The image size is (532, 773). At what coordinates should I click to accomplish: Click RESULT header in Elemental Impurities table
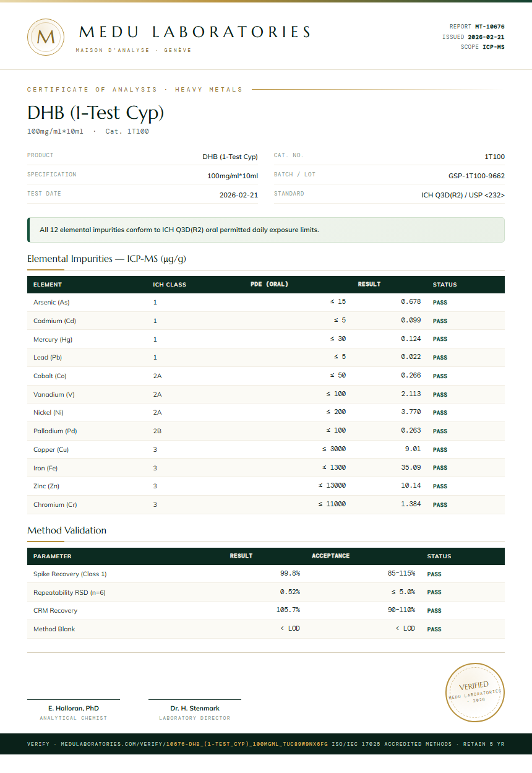369,285
